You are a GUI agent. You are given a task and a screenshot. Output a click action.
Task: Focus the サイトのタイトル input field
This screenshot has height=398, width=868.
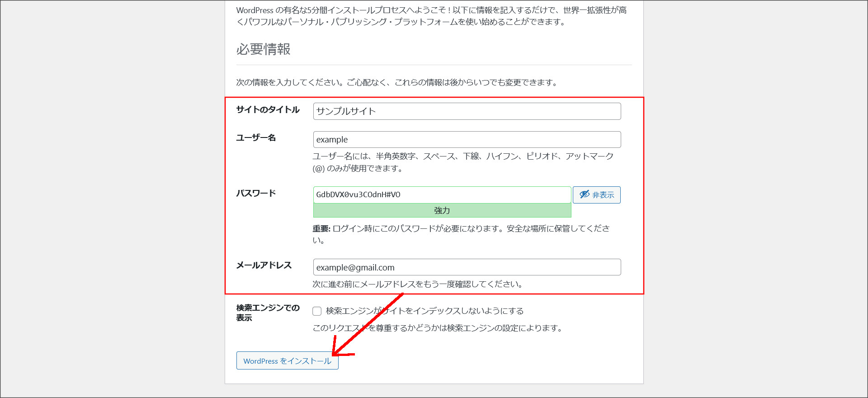click(467, 111)
